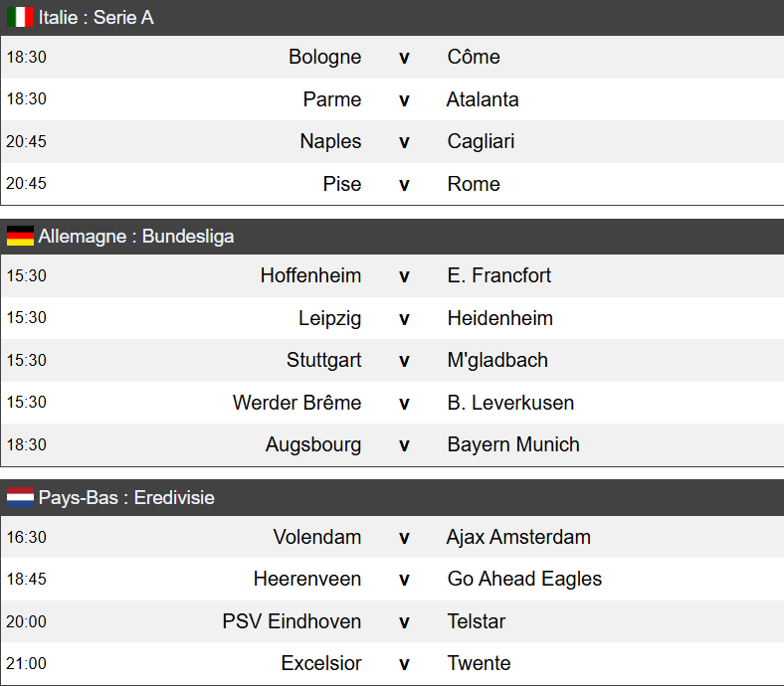Click the Hoffenheim team name
The width and height of the screenshot is (784, 686).
[310, 275]
